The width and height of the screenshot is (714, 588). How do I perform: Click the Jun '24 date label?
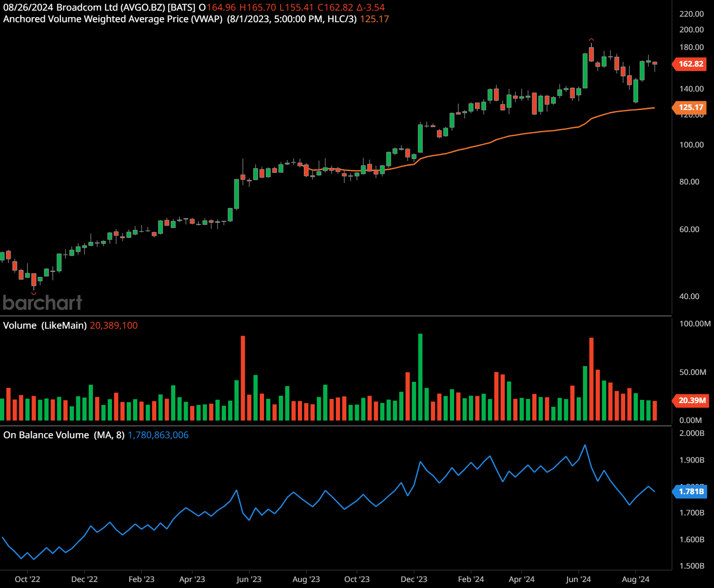tap(579, 579)
